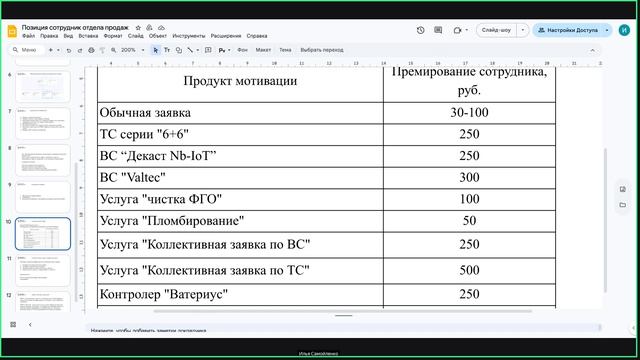Click the Макет layout button
Screen dimensions: 640x360
pyautogui.click(x=263, y=50)
